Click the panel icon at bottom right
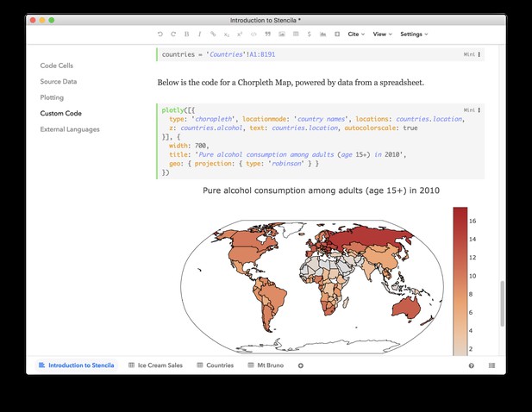Screen dimensions: 532x412 (x=491, y=365)
